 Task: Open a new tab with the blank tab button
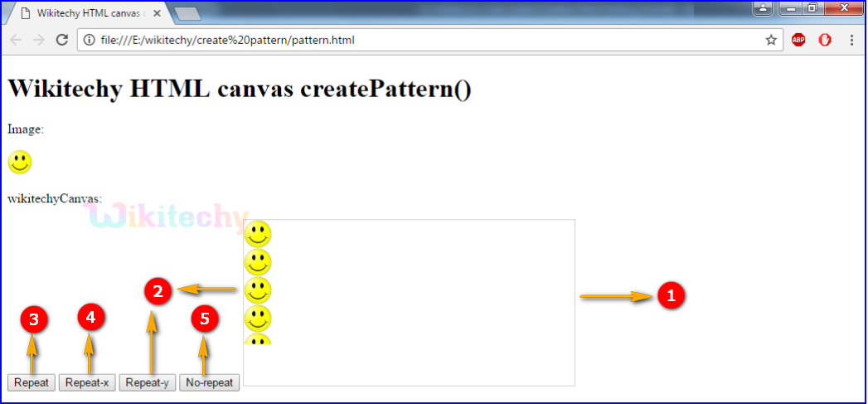point(187,13)
